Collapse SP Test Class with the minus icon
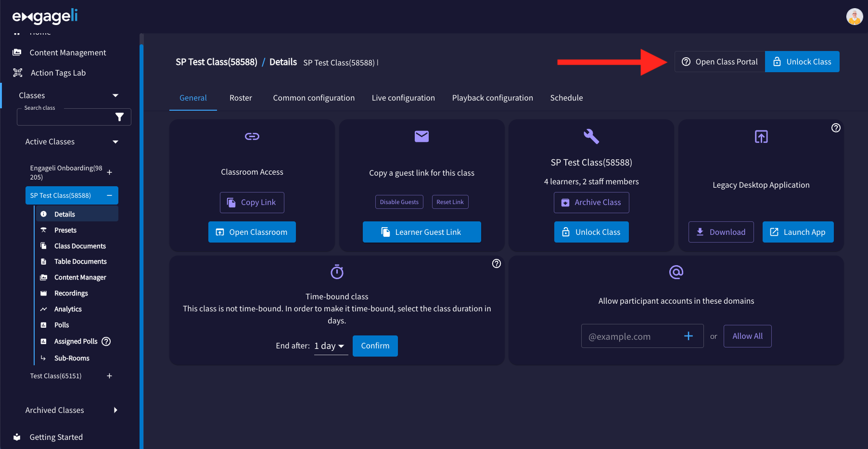 point(109,195)
